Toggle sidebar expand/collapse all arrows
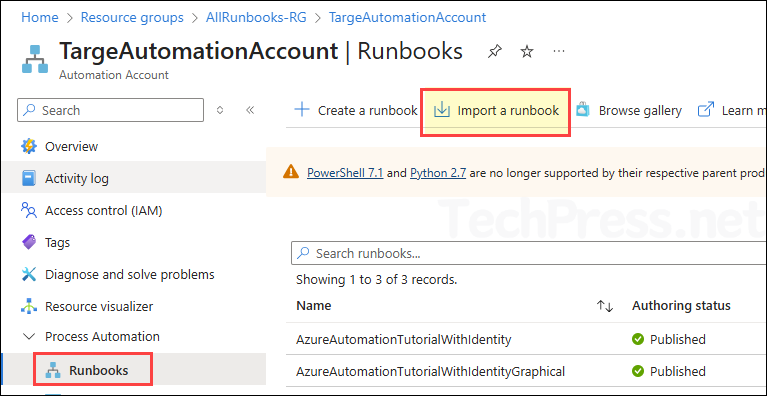This screenshot has height=396, width=767. 220,110
